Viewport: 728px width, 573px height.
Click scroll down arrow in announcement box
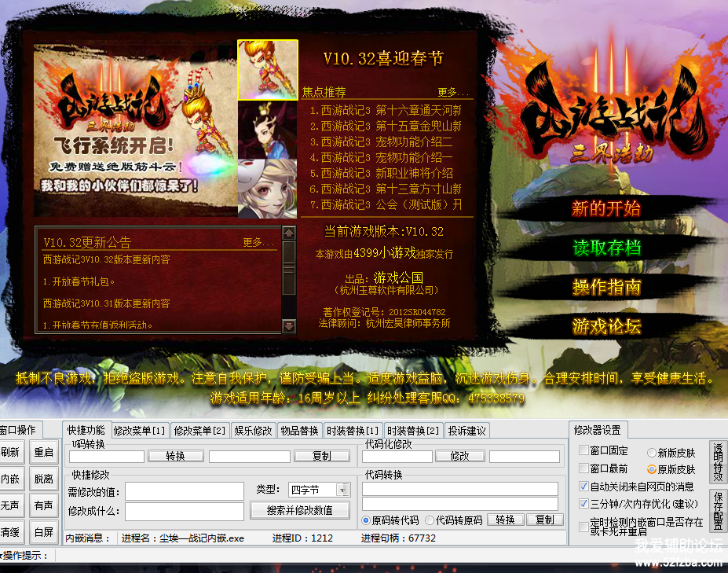289,325
